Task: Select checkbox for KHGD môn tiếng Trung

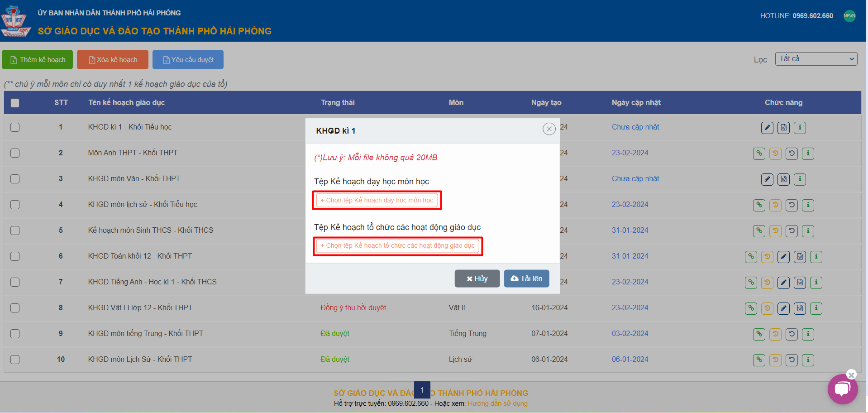Action: pyautogui.click(x=15, y=334)
